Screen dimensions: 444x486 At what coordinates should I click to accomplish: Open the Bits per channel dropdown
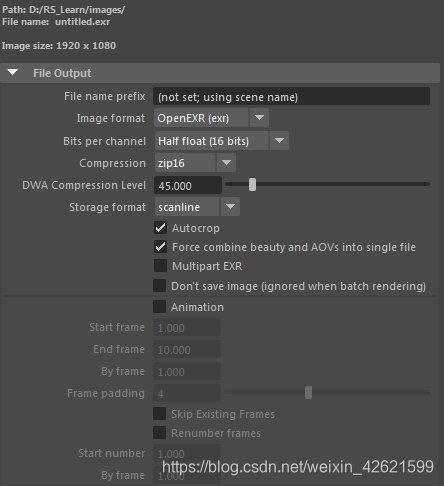pos(279,141)
